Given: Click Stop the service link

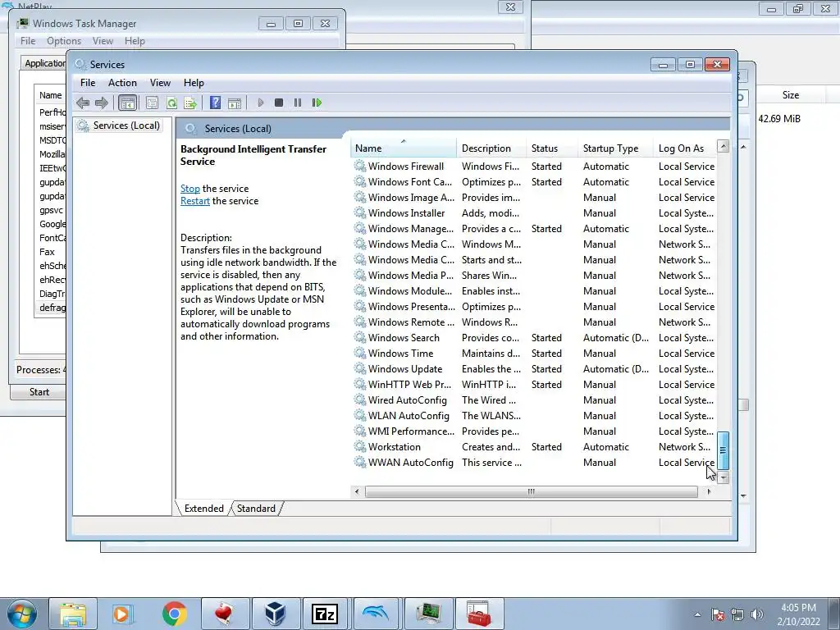Looking at the screenshot, I should (190, 189).
